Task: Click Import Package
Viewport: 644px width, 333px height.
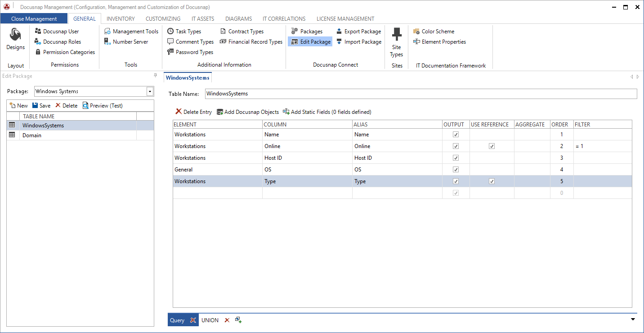Action: (x=358, y=42)
